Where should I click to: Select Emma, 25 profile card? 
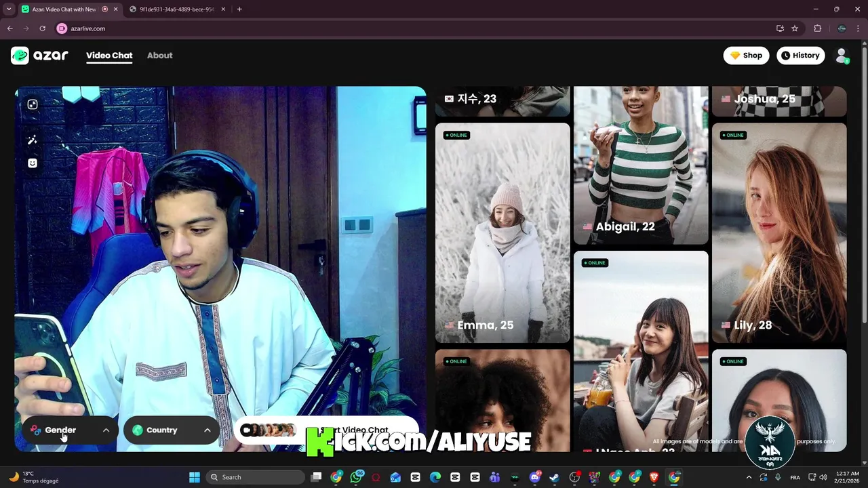tap(502, 232)
